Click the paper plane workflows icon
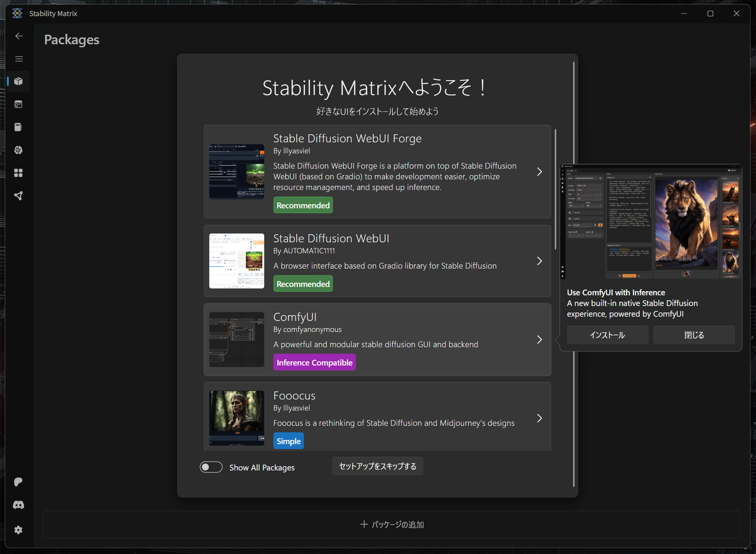 [18, 196]
